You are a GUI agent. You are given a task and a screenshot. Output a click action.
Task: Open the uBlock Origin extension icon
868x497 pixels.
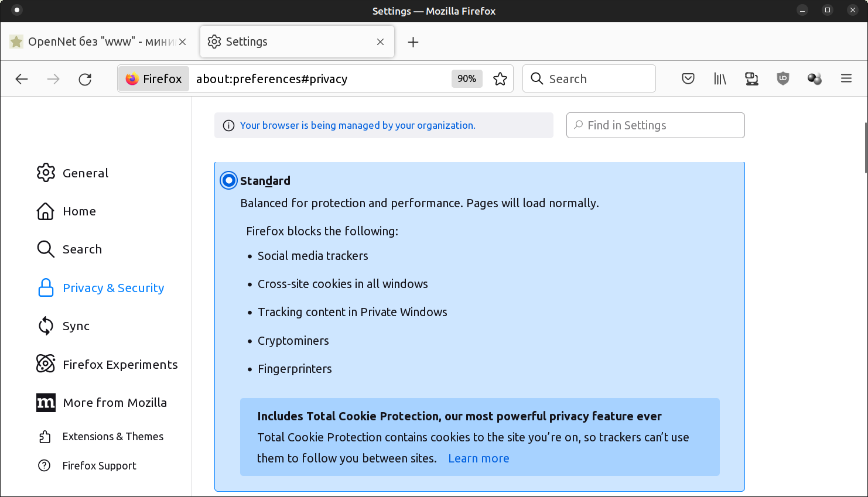(x=783, y=78)
